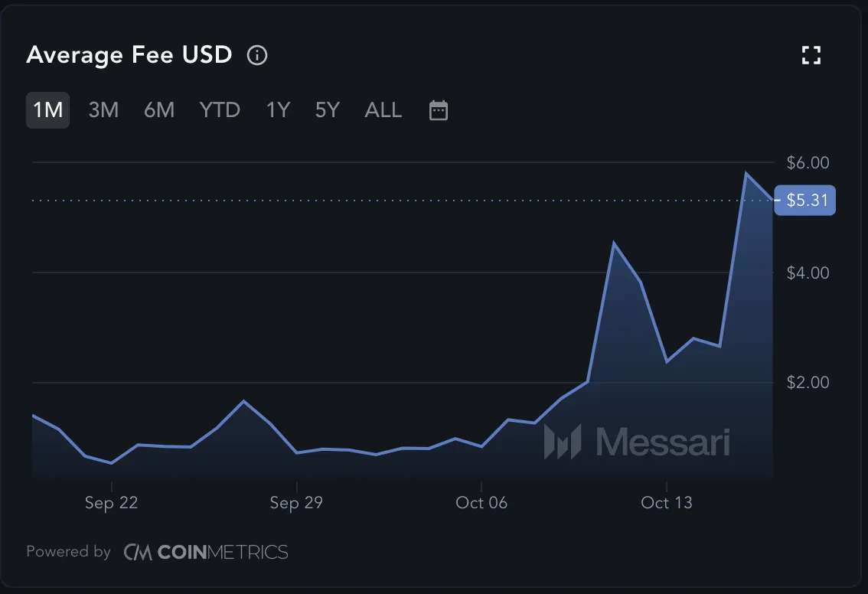Click the COINMETRICS attribution link
Image resolution: width=868 pixels, height=594 pixels.
click(222, 551)
